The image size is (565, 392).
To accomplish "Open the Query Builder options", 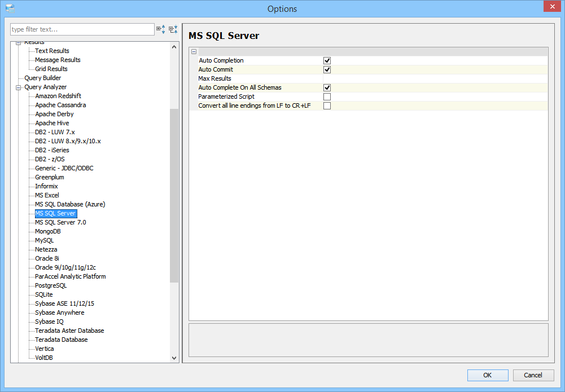I will pyautogui.click(x=42, y=78).
